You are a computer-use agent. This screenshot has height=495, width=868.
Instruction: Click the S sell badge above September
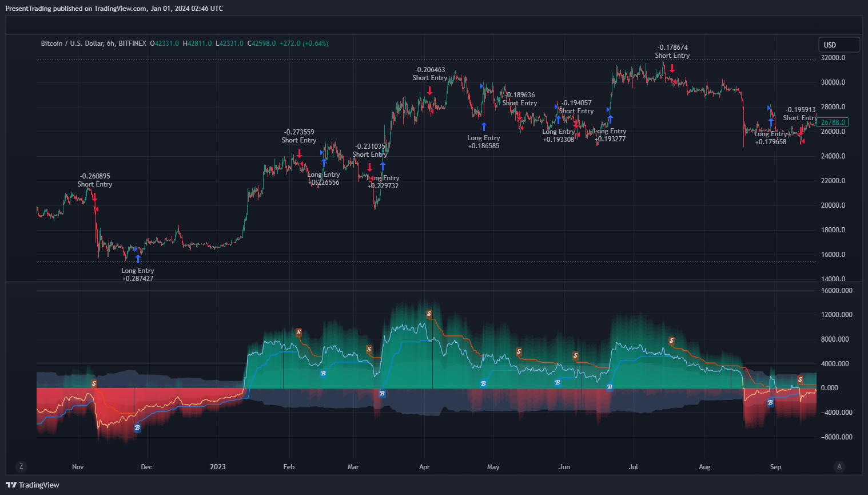[800, 379]
